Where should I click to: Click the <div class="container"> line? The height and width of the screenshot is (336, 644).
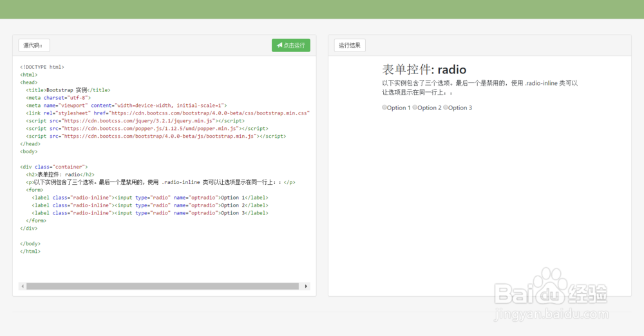tap(54, 167)
